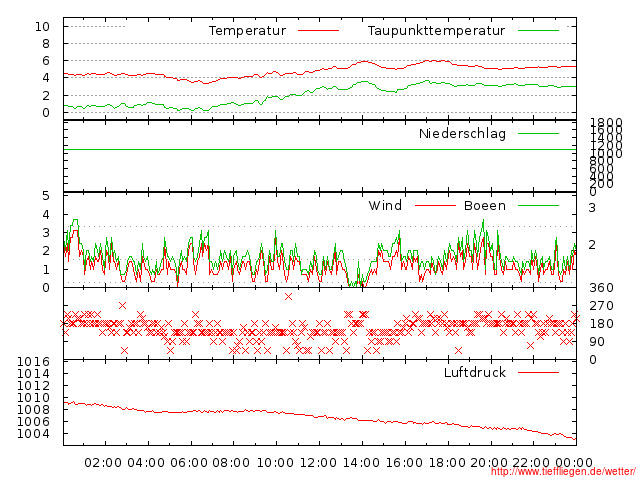Click the 00:00 time axis label
Viewport: 640px width, 480px height.
coord(574,463)
